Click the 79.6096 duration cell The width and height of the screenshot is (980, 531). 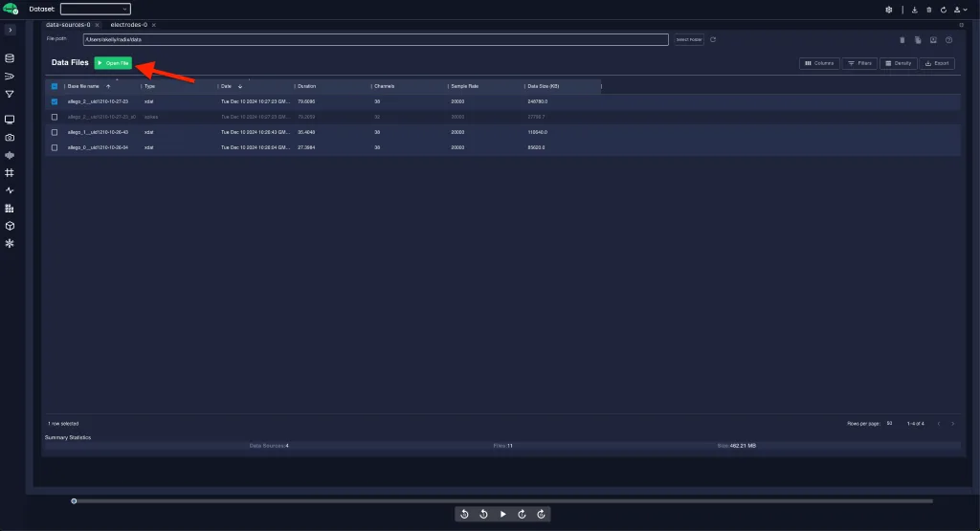click(306, 101)
